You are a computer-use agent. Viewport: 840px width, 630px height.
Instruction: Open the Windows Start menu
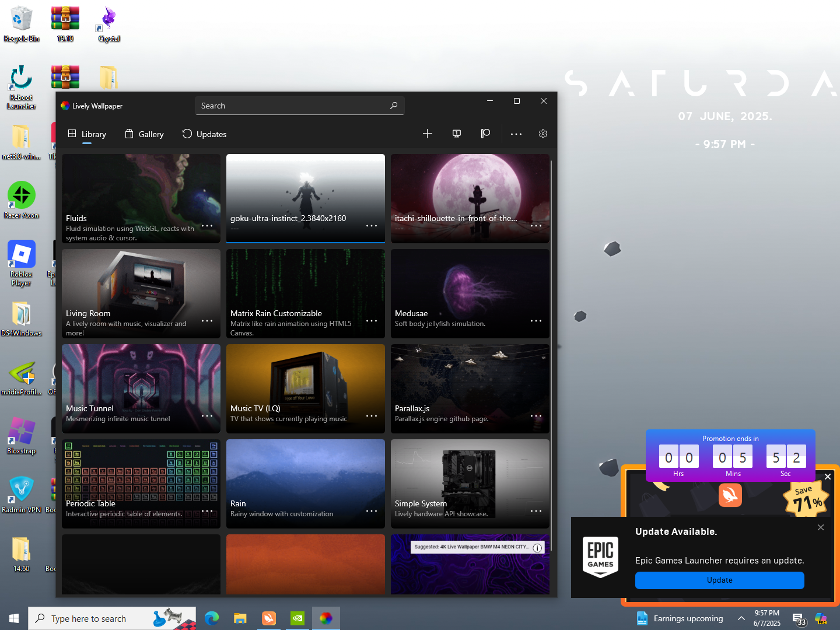pos(14,618)
